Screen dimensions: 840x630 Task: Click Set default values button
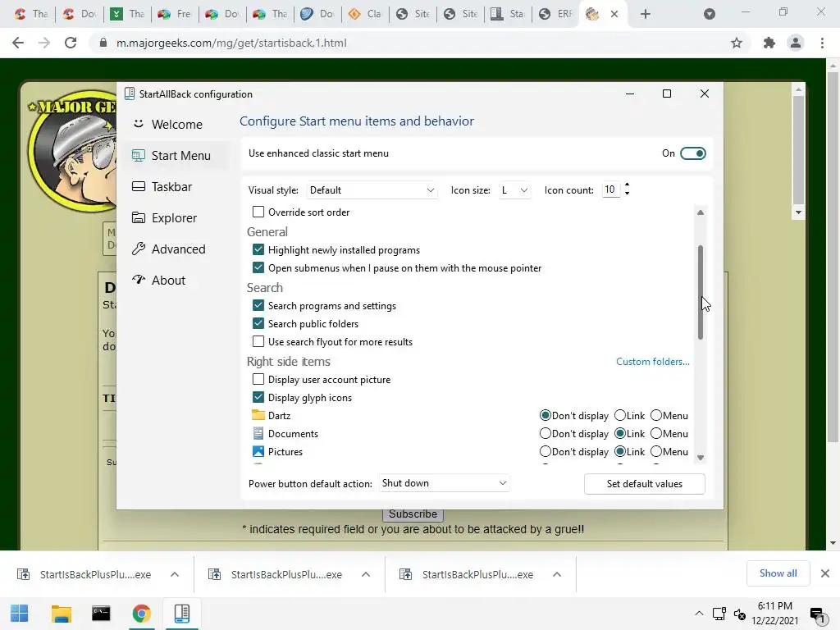pos(645,484)
